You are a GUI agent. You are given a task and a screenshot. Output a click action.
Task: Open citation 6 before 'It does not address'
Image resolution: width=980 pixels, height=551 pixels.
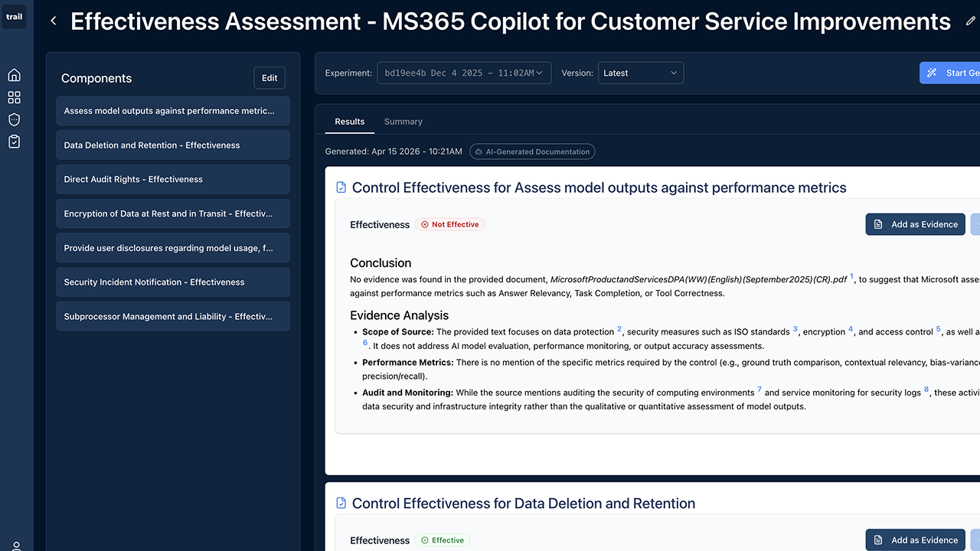(x=365, y=343)
